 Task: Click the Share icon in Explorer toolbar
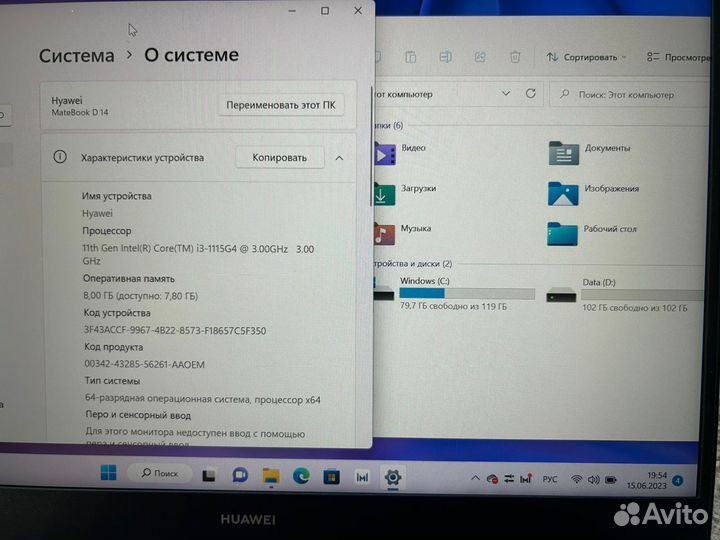[480, 57]
